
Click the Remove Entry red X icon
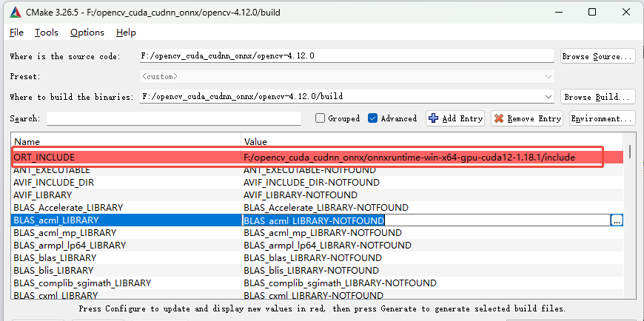(499, 118)
